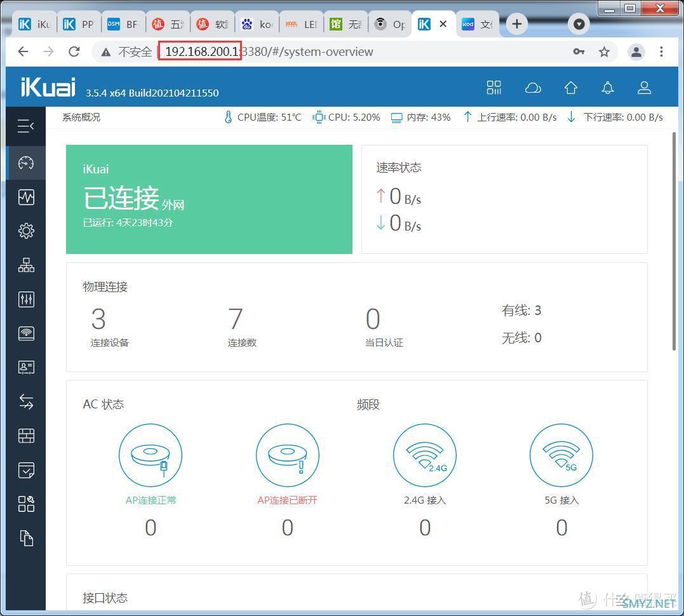The image size is (684, 616).
Task: Click the 连接设备 count 3
Action: tap(98, 319)
